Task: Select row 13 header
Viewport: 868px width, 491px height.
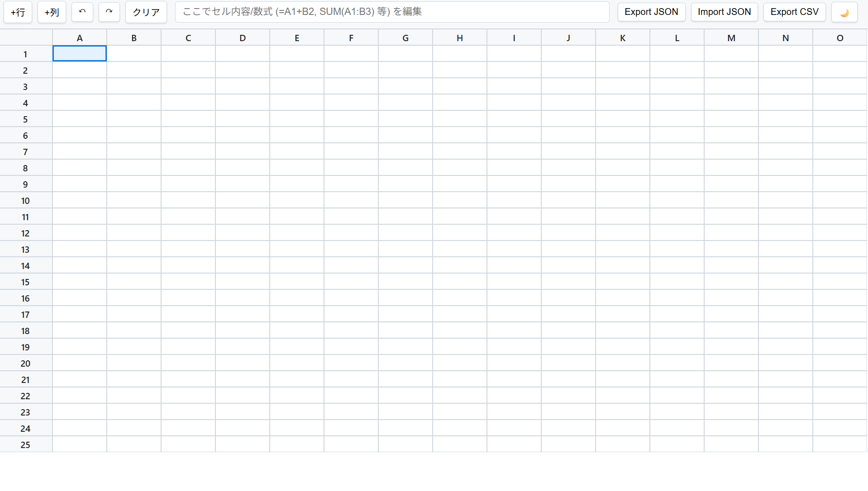Action: click(x=25, y=250)
